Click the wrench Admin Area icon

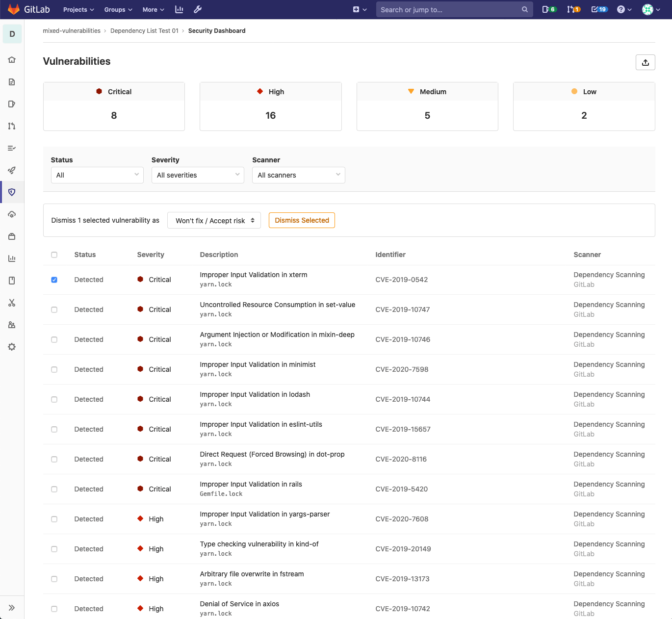tap(197, 9)
